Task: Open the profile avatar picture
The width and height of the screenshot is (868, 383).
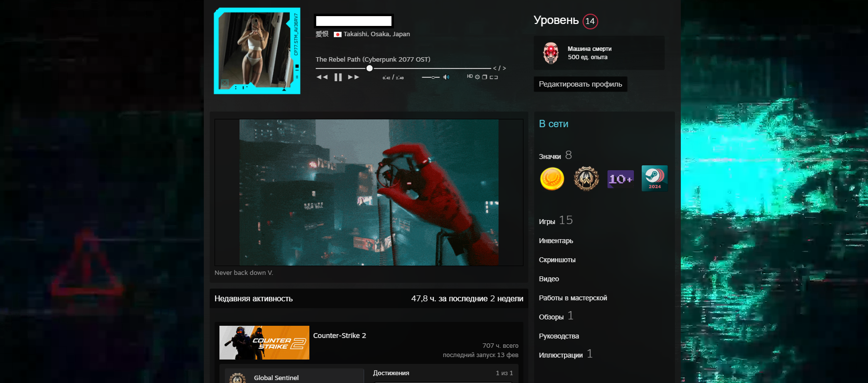Action: tap(257, 51)
